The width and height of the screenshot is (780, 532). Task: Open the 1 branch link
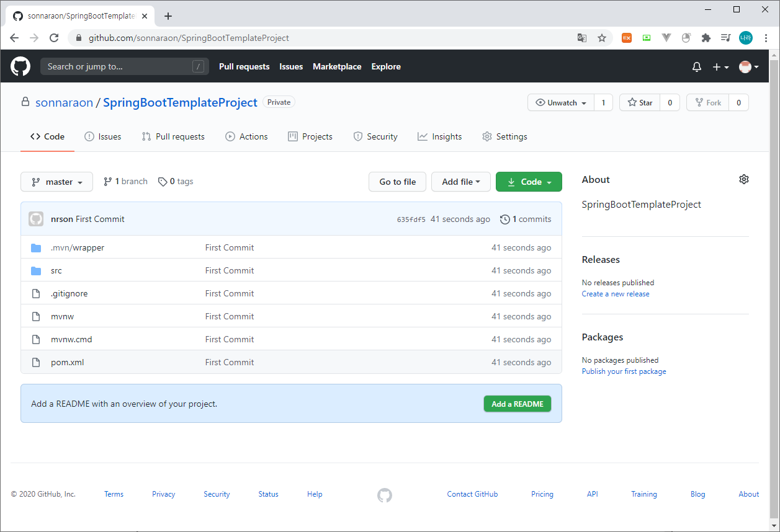pos(125,182)
